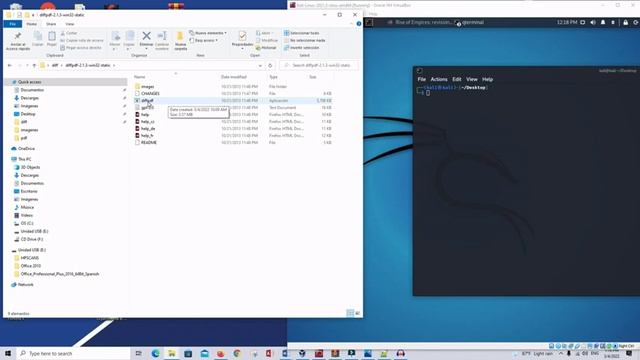Click the taskbar search box
This screenshot has height=360, width=640.
[x=73, y=353]
